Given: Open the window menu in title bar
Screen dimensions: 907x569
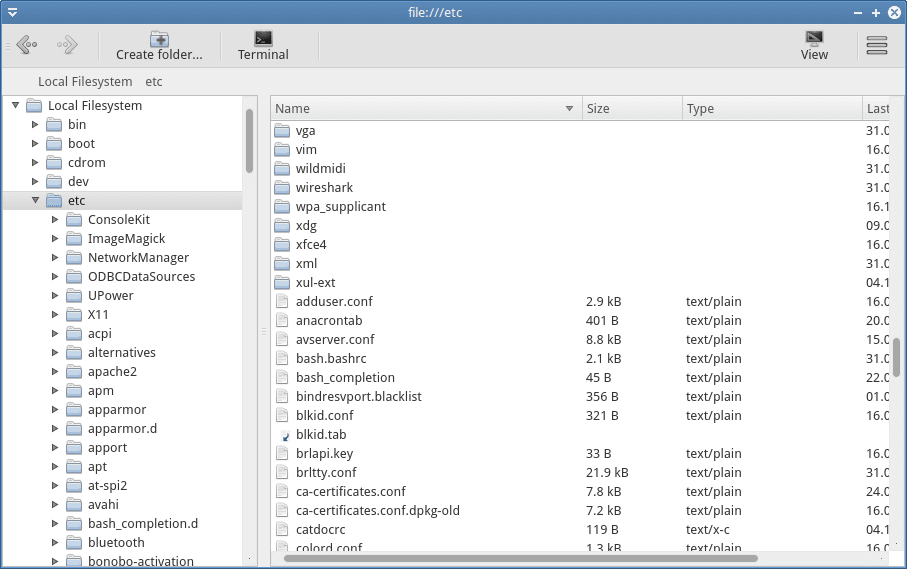Looking at the screenshot, I should click(x=12, y=12).
